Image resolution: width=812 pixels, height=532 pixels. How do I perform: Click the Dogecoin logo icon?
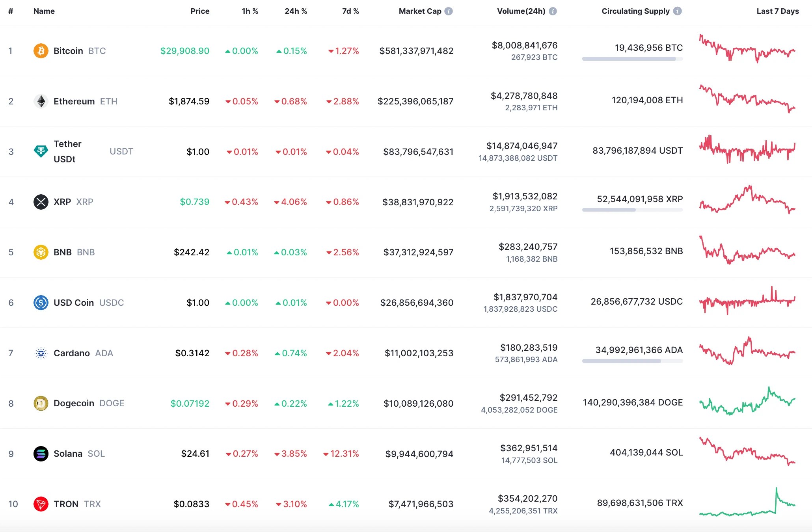click(41, 403)
